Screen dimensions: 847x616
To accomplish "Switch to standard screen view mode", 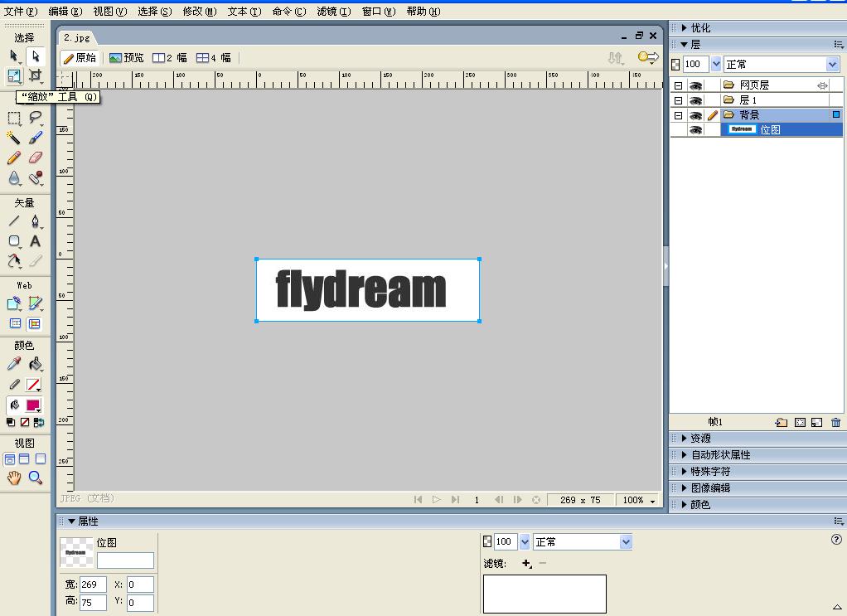I will [10, 459].
